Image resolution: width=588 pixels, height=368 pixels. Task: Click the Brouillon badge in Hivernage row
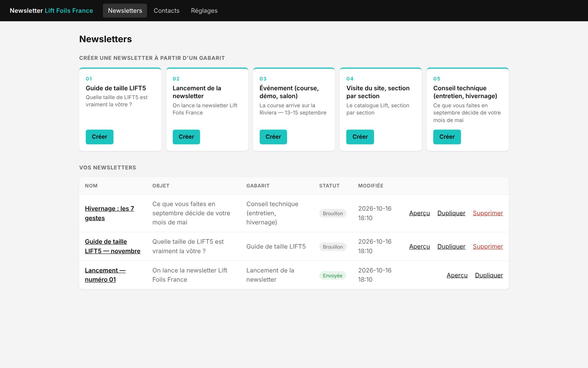[333, 213]
